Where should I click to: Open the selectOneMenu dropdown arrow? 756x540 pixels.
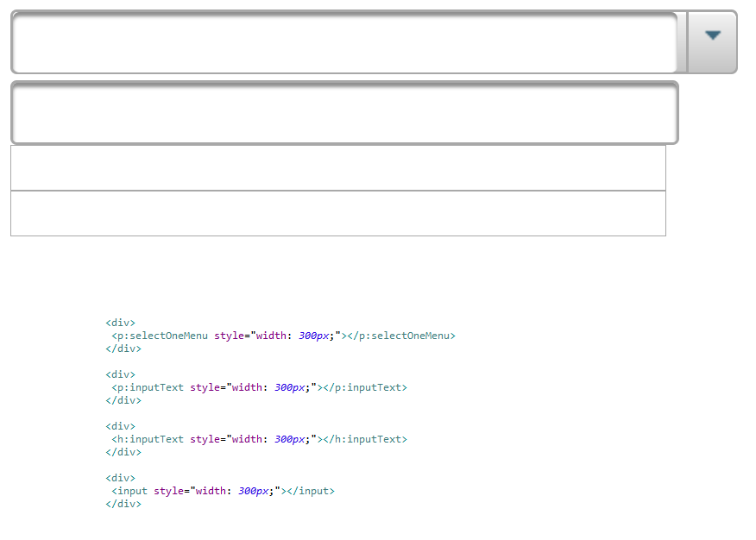[712, 42]
